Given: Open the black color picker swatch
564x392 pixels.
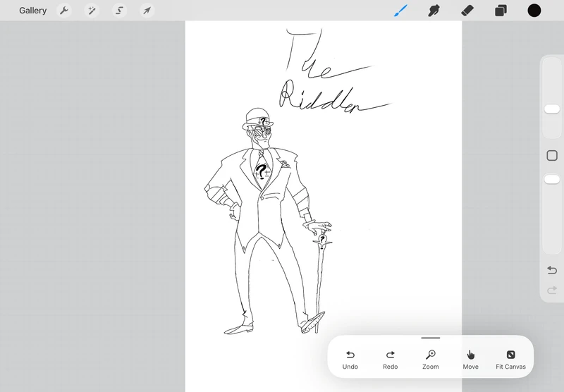Looking at the screenshot, I should (x=534, y=11).
